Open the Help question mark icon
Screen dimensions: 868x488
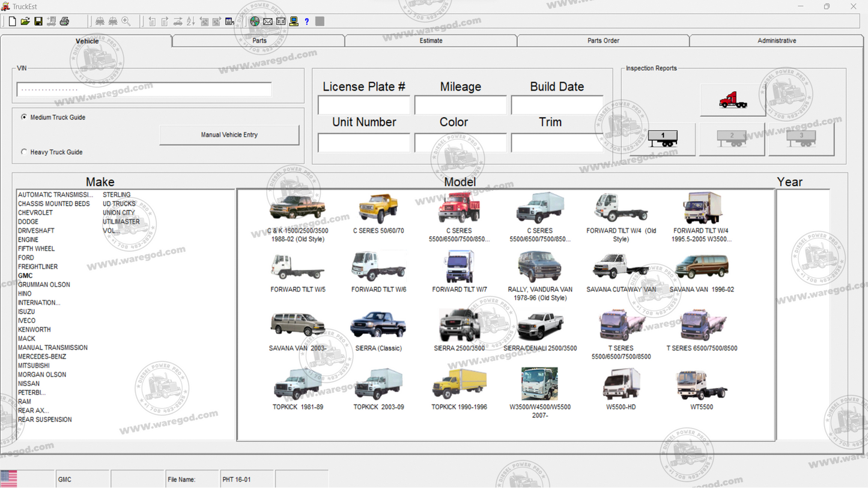(306, 21)
